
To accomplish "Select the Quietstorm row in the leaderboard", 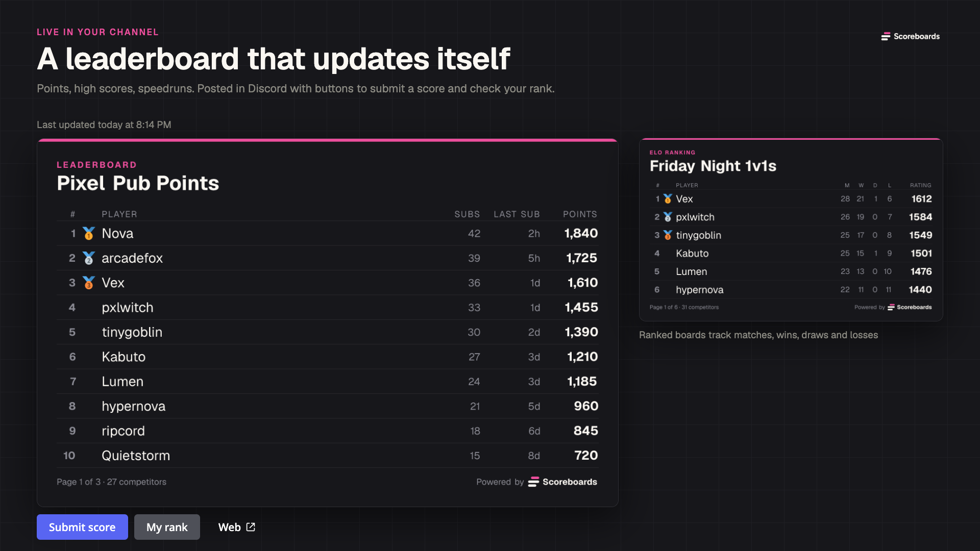I will click(328, 456).
